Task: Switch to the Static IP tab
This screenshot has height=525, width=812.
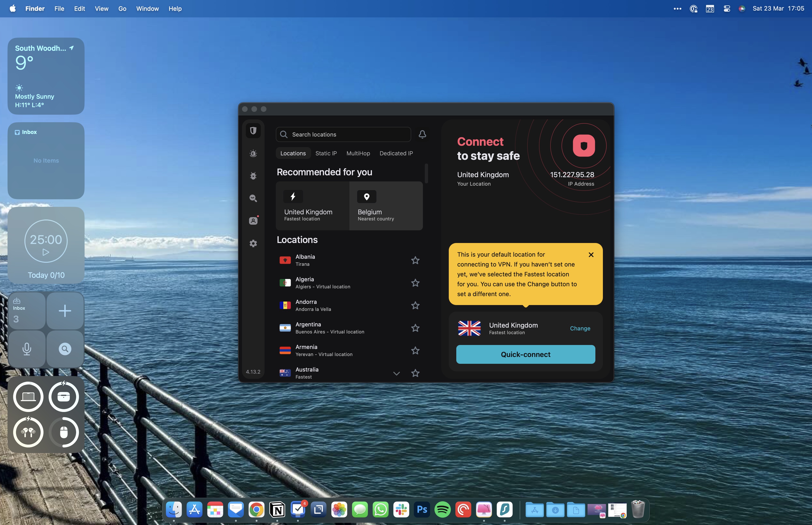Action: click(326, 153)
